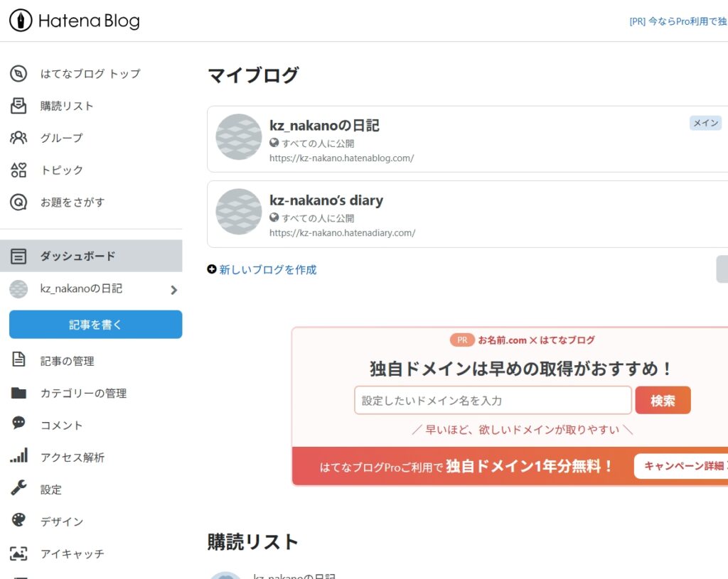The height and width of the screenshot is (579, 728).
Task: Open the コメント speech bubble icon
Action: (18, 424)
